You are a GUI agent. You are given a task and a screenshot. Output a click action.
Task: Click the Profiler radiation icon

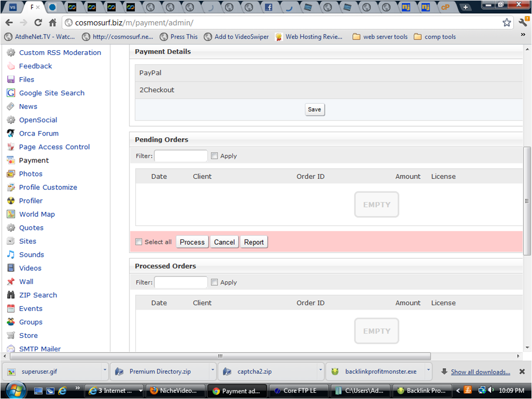[x=10, y=201]
